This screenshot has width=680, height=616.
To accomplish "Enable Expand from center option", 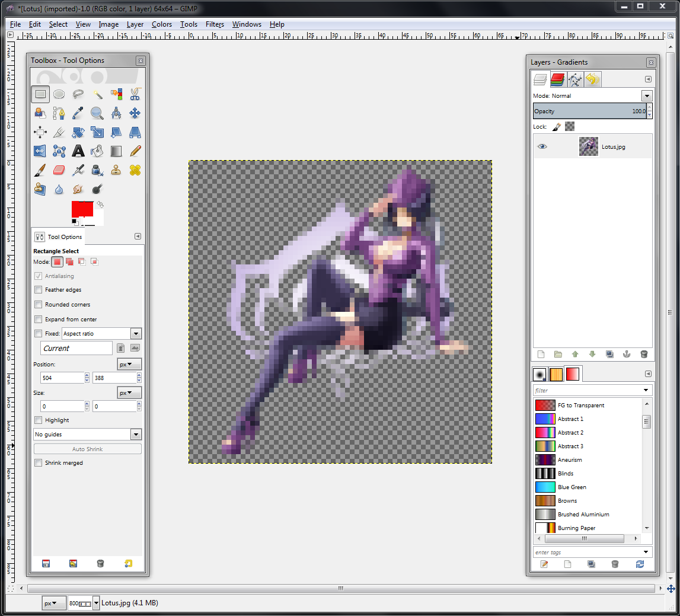I will pyautogui.click(x=38, y=320).
